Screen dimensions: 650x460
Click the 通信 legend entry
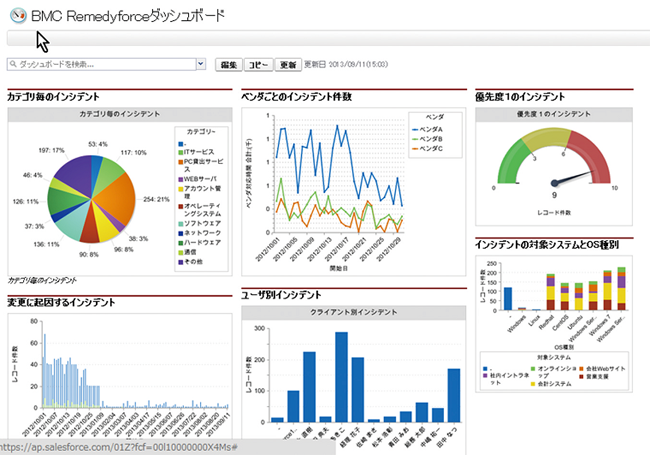(x=187, y=252)
